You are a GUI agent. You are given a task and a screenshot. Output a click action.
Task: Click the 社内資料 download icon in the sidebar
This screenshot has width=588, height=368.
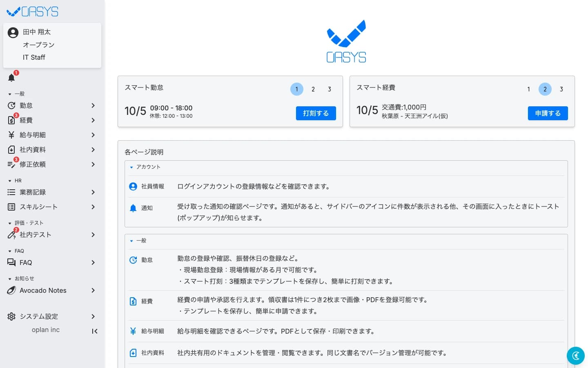(11, 150)
